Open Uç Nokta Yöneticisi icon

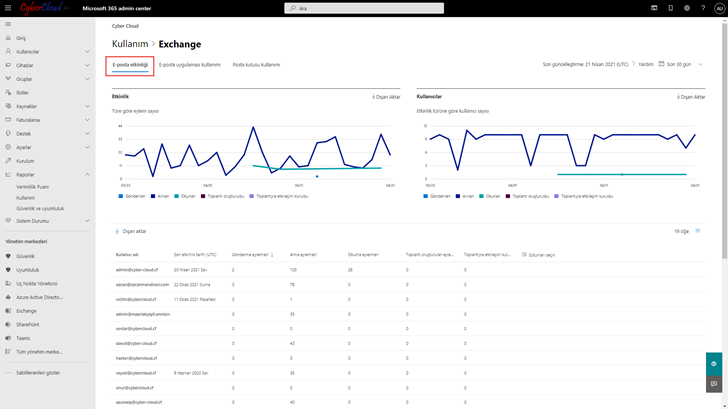click(x=8, y=283)
